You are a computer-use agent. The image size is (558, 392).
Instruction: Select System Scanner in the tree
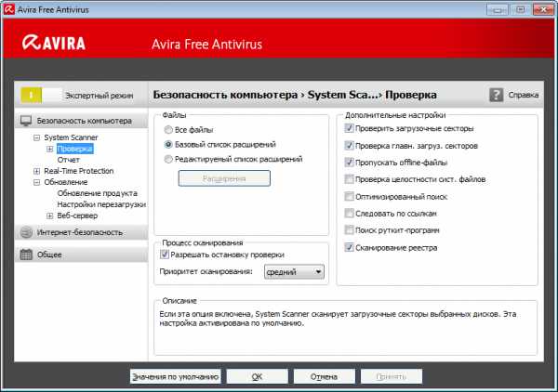71,137
